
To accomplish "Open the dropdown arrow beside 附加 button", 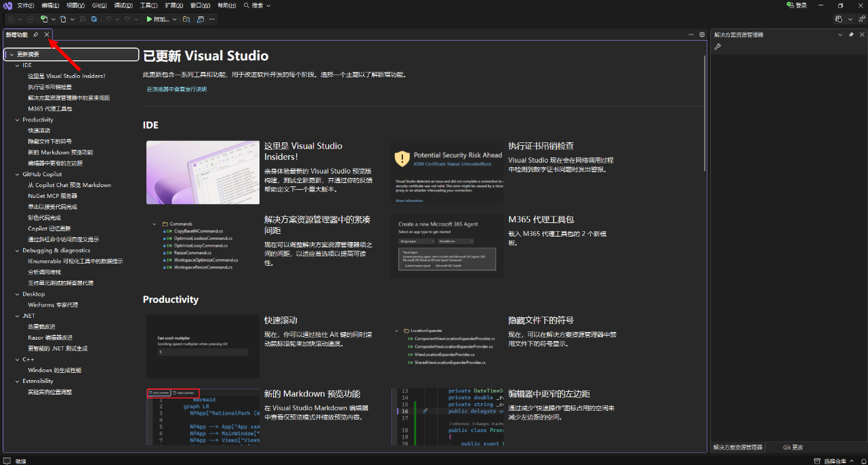I will tap(174, 20).
